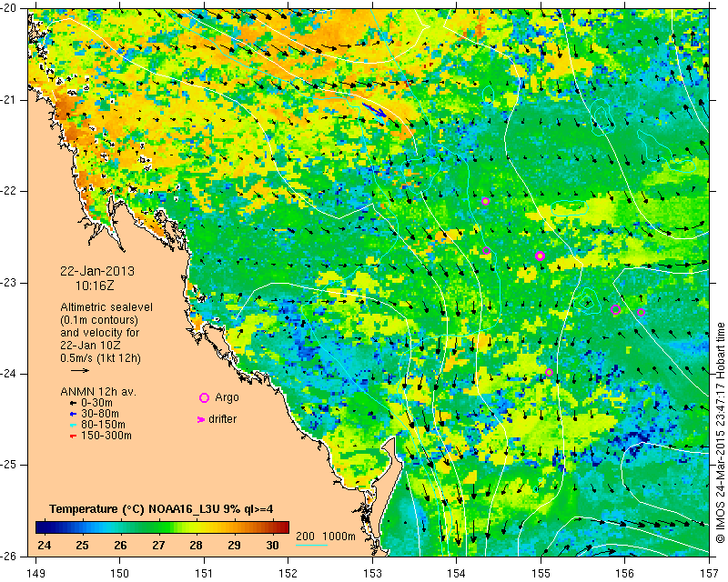This screenshot has width=728, height=582.
Task: Select the Argo marker near 155.1°E 24°S
Action: [x=549, y=372]
